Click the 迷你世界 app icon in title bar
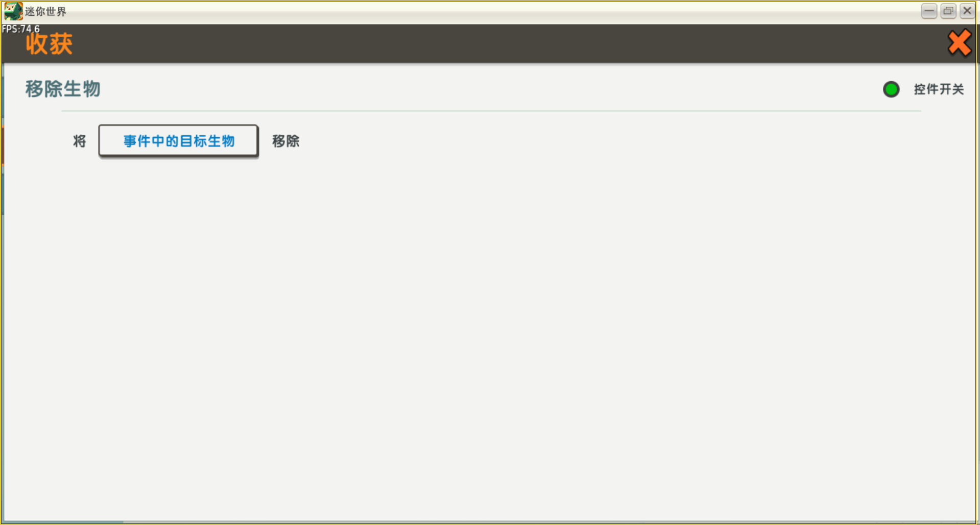 point(13,11)
